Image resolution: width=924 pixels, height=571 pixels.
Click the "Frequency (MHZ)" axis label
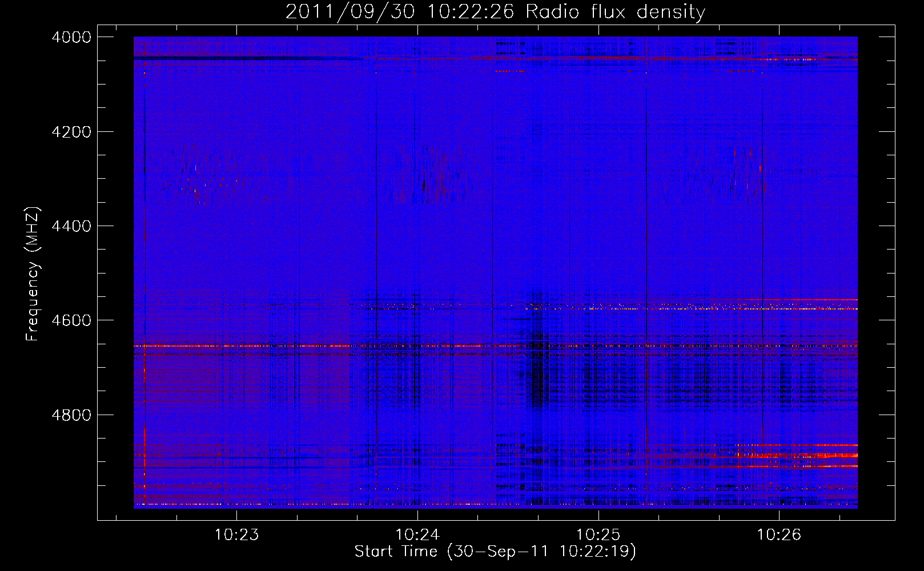click(33, 274)
